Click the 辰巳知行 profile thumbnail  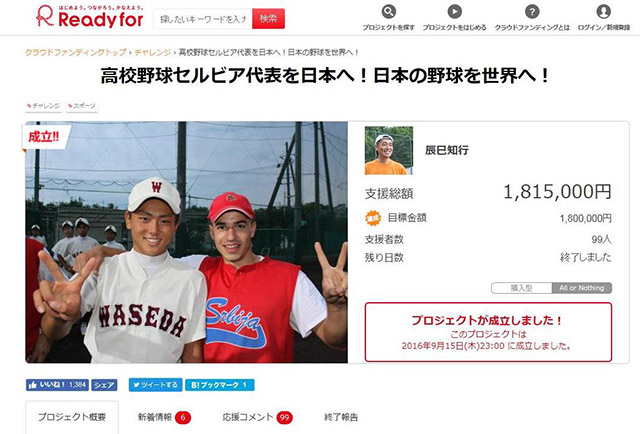tap(389, 150)
